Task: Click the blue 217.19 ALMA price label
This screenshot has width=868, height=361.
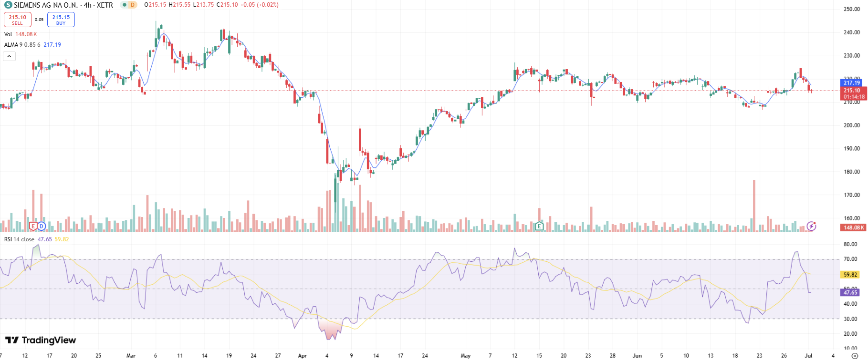Action: [852, 83]
